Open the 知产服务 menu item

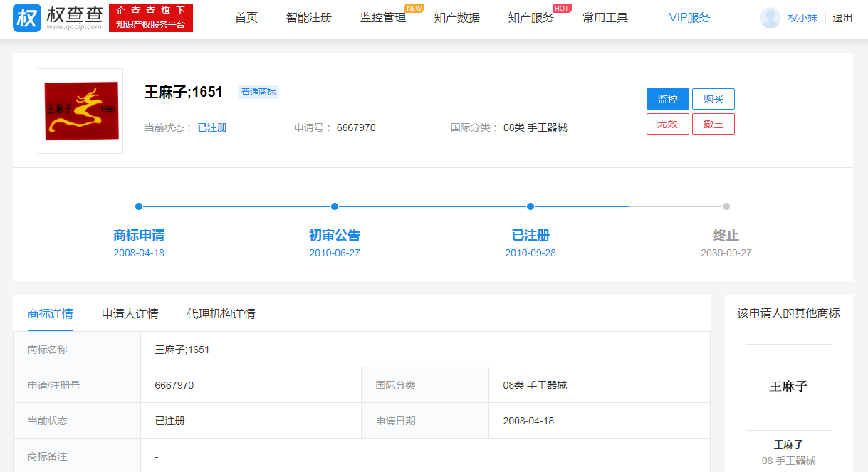point(531,18)
